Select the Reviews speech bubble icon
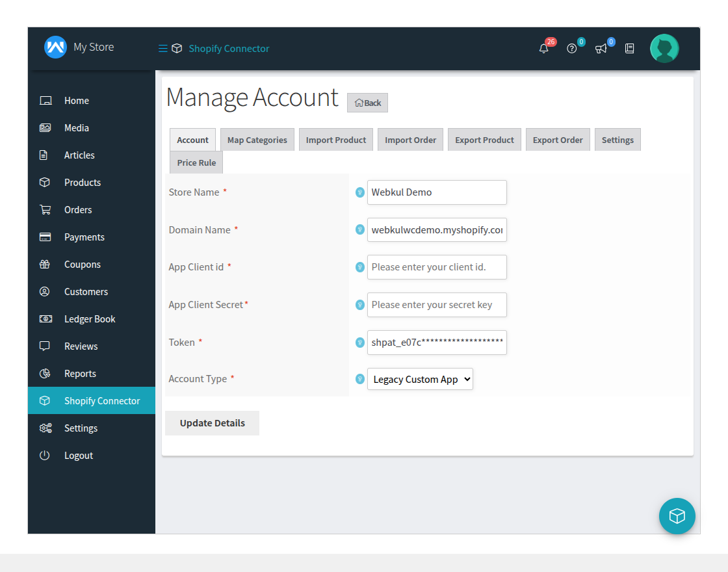The width and height of the screenshot is (728, 572). tap(44, 346)
